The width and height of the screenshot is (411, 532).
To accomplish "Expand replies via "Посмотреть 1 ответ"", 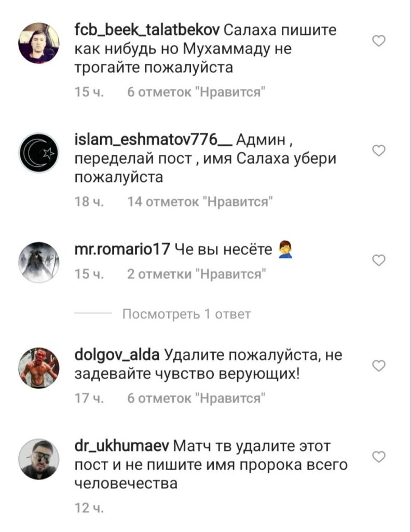I will (187, 314).
